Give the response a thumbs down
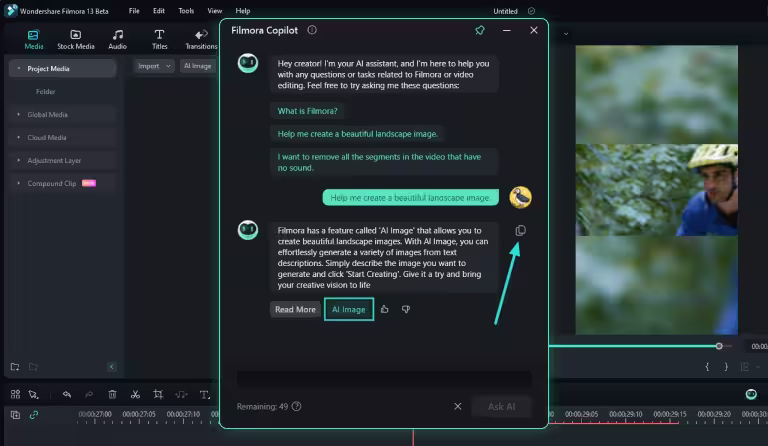 click(x=406, y=309)
